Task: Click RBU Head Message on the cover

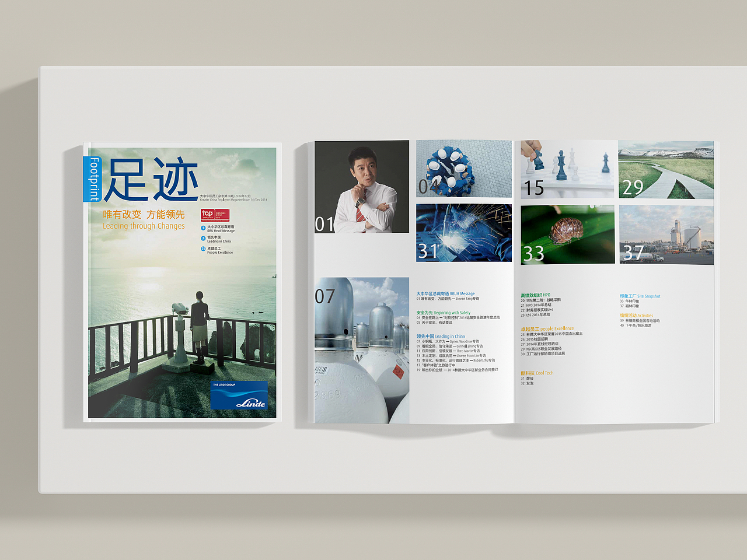Action: [221, 231]
